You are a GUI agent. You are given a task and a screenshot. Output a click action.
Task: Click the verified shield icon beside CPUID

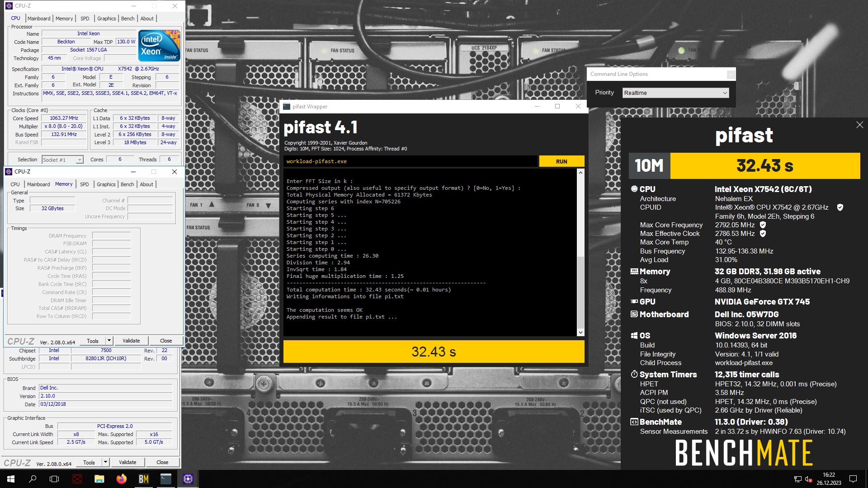pos(840,207)
